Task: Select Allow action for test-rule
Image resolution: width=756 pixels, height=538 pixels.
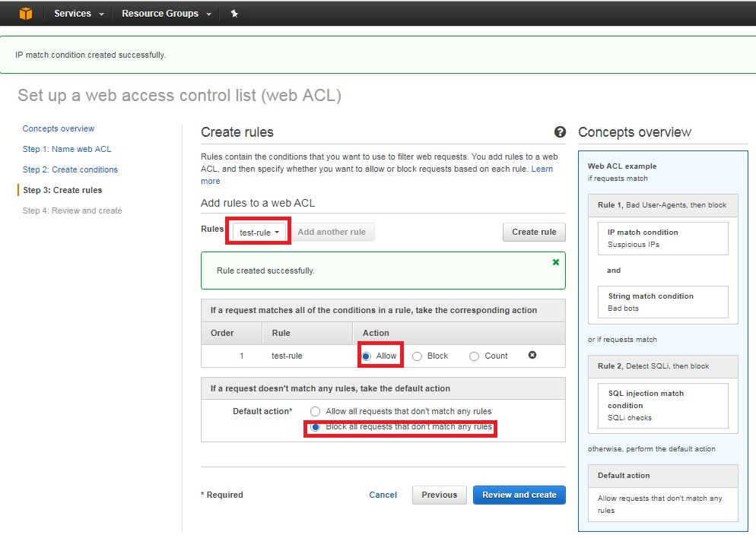Action: (x=367, y=356)
